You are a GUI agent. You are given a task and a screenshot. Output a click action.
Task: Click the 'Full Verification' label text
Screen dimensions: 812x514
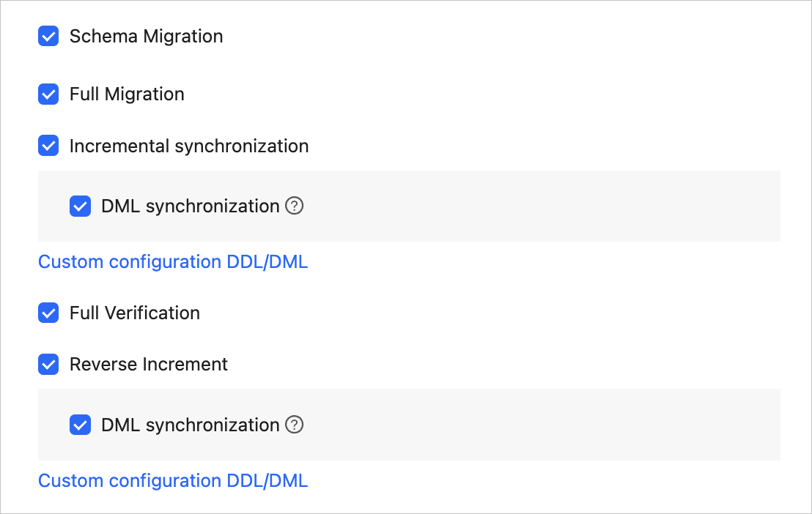pyautogui.click(x=135, y=313)
